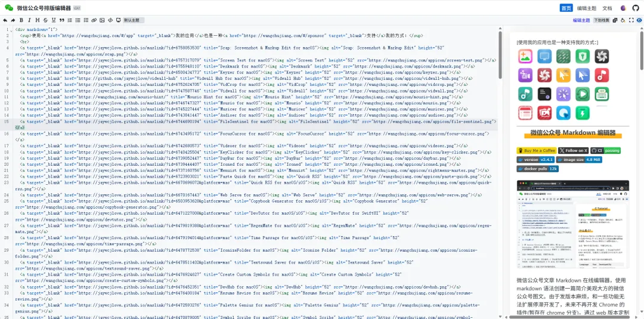Image resolution: width=644 pixels, height=319 pixels.
Task: Open the blue Mousio cursor app icon
Action: point(583,75)
